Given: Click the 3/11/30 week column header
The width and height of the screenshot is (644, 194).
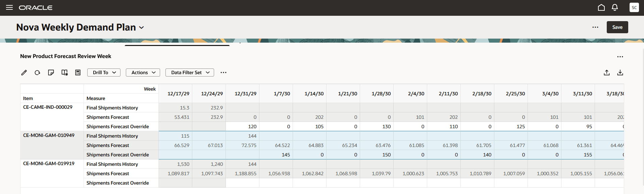Looking at the screenshot, I should pos(578,94).
